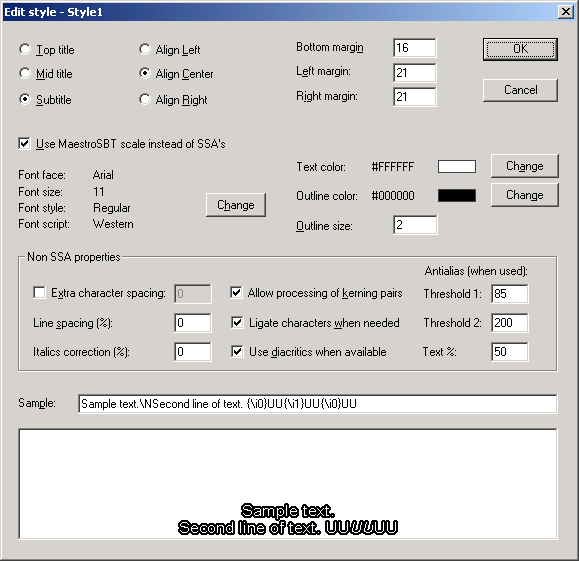Click the Cancel button
The height and width of the screenshot is (561, 579).
pos(520,90)
